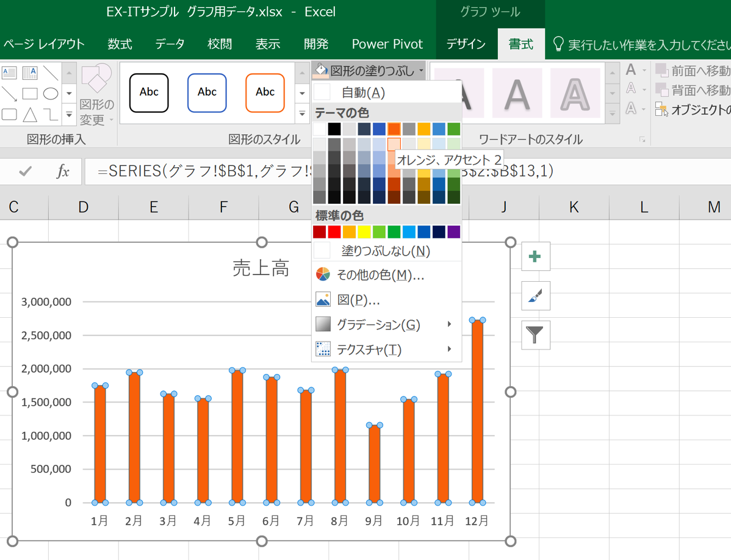Viewport: 731px width, 560px height.
Task: Pick the standard red color swatch
Action: [334, 232]
